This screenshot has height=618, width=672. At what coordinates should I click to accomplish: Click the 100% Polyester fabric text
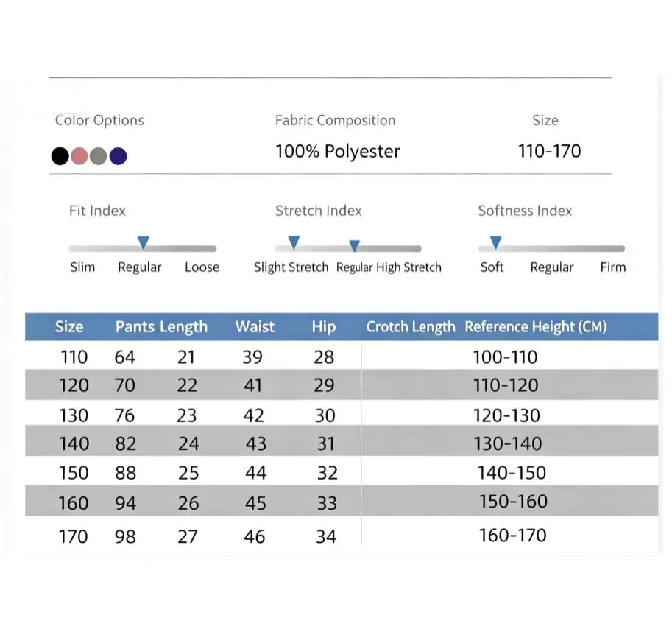point(338,152)
